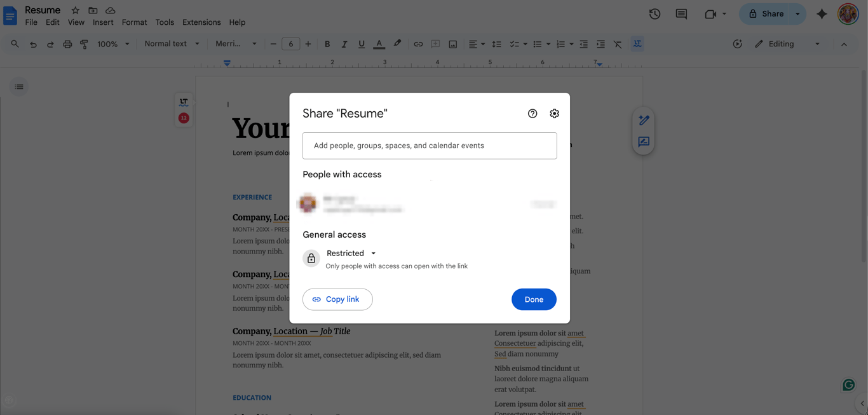
Task: Open comment history icon
Action: coord(681,14)
